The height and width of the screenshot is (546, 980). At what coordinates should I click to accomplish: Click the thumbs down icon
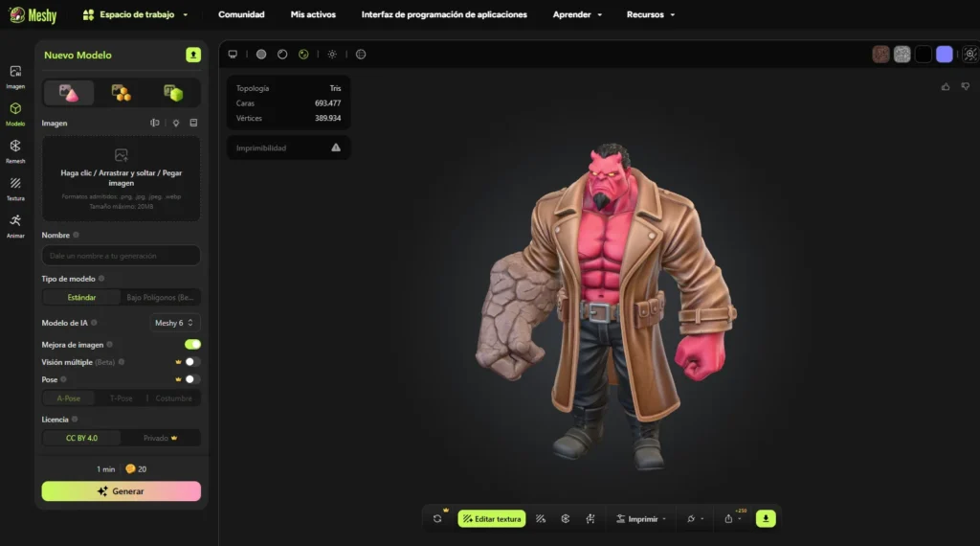[966, 86]
